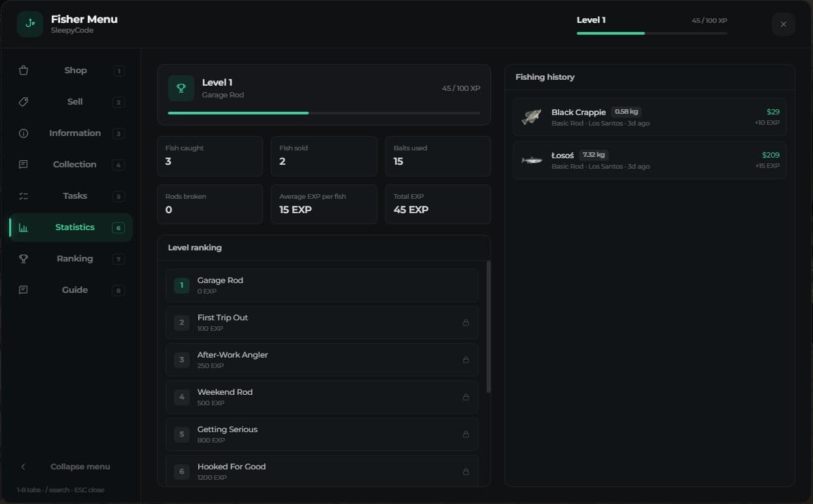The image size is (813, 504).
Task: Click the Łosoś history entry name
Action: 562,156
